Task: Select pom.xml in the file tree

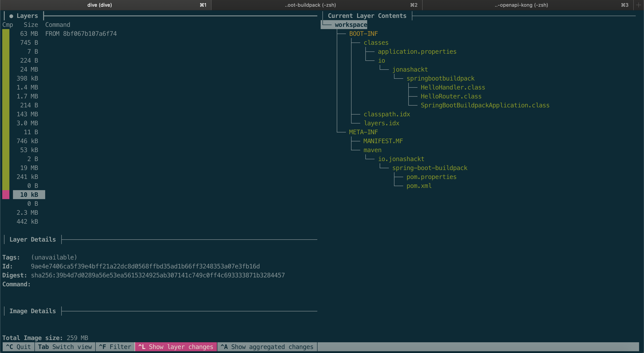Action: pos(419,186)
